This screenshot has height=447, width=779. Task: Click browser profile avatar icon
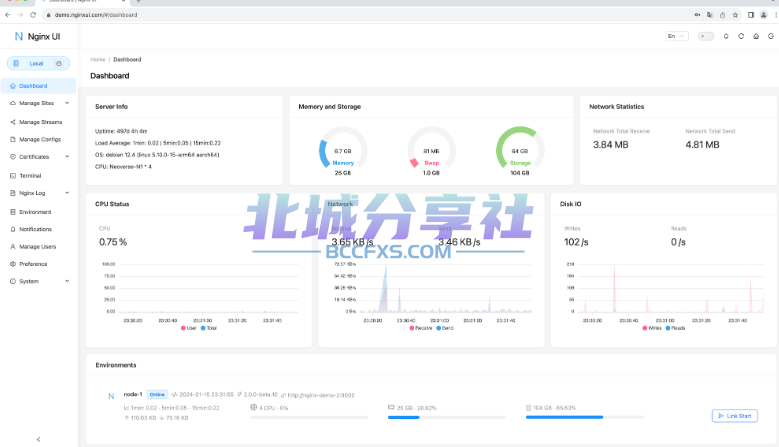tap(764, 15)
